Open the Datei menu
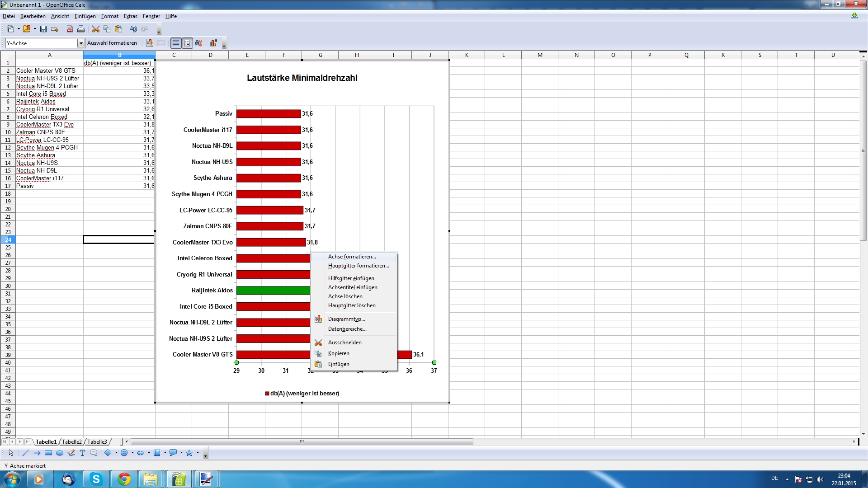 tap(9, 16)
